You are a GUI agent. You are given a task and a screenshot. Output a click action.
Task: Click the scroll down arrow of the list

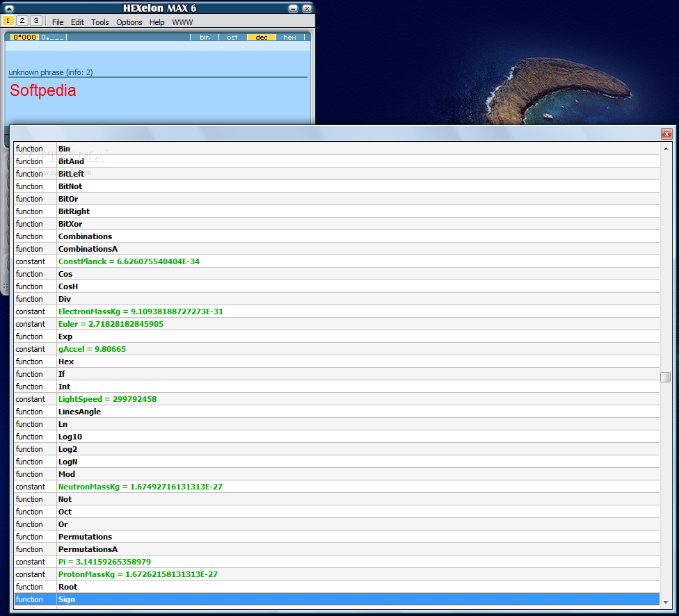[x=666, y=602]
